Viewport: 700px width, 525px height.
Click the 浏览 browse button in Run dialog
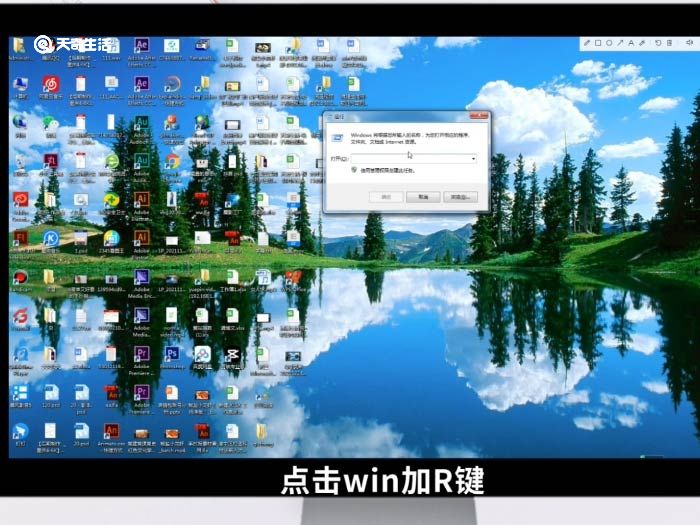(460, 197)
